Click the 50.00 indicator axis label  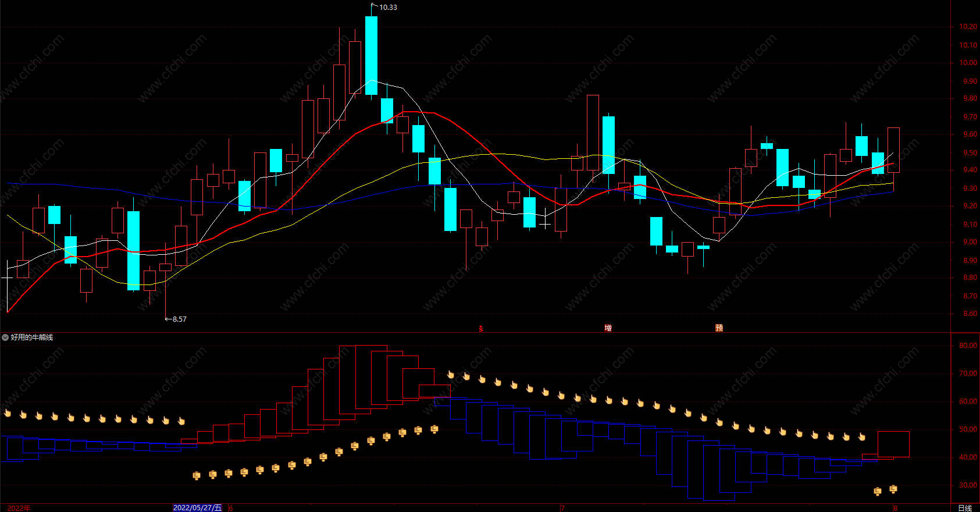pos(968,429)
